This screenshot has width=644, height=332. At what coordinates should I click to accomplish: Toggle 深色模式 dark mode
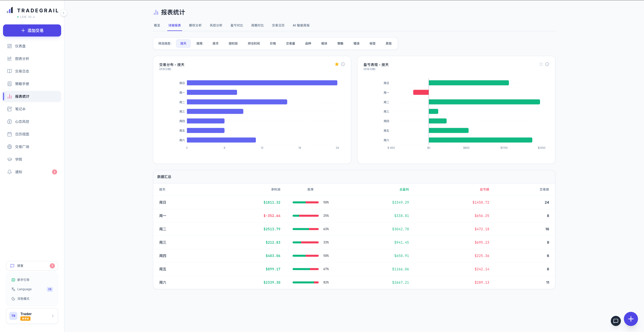pos(23,299)
